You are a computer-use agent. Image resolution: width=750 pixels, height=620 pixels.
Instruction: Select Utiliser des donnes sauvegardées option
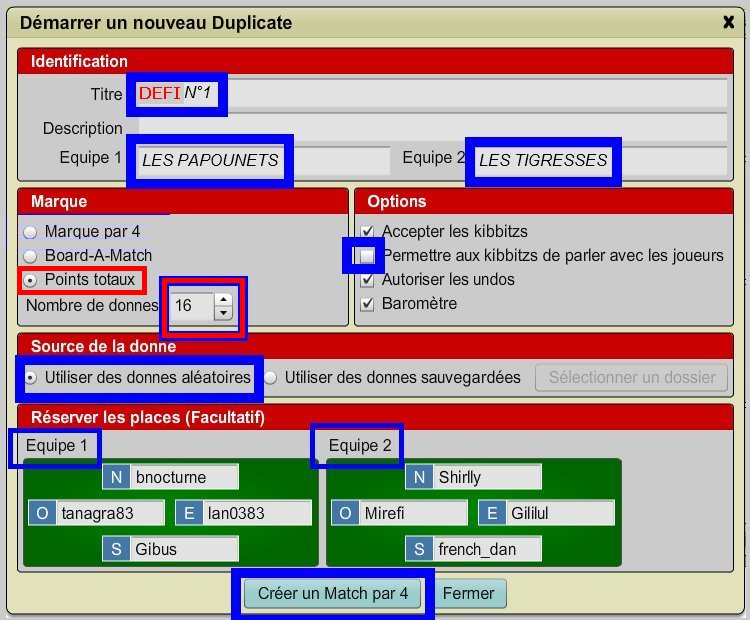pyautogui.click(x=271, y=378)
